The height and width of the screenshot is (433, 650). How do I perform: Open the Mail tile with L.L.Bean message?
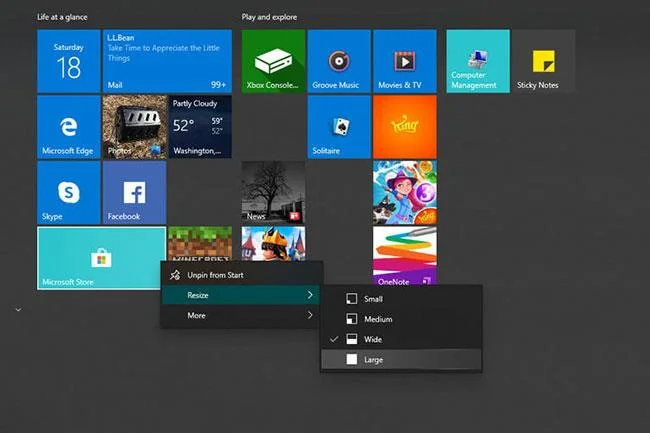click(167, 61)
